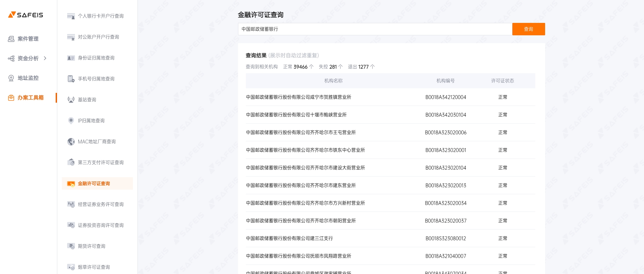Focus the 中国邮政储蓄银行 search input field
The width and height of the screenshot is (644, 274).
click(x=375, y=29)
